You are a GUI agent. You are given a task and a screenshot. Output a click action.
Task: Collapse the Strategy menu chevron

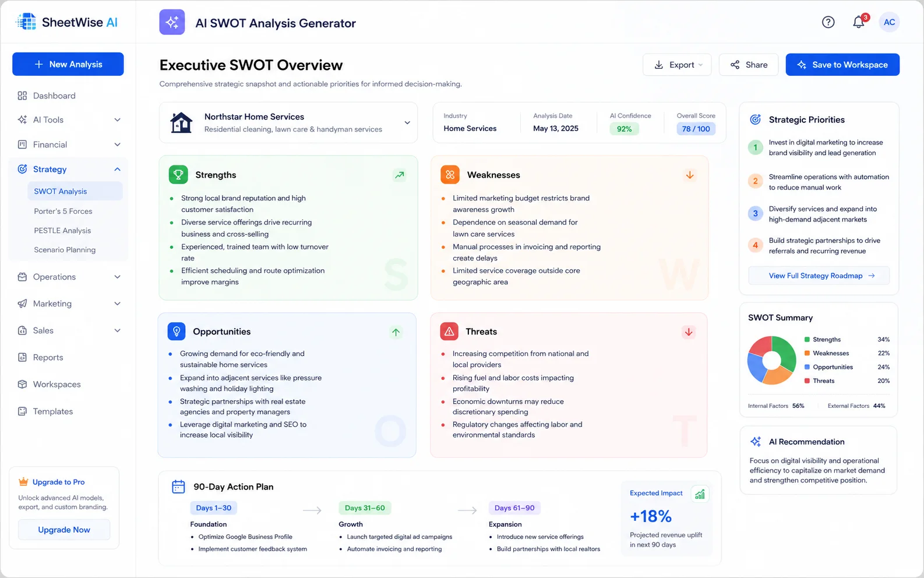click(x=117, y=169)
